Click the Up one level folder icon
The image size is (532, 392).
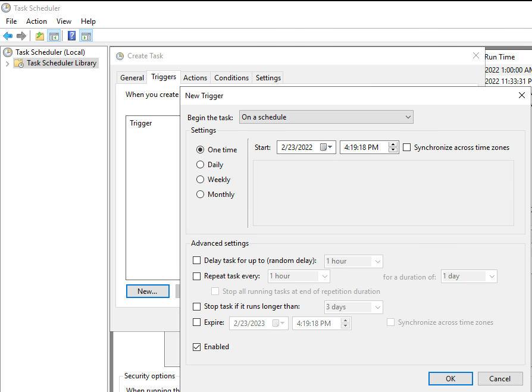(40, 36)
